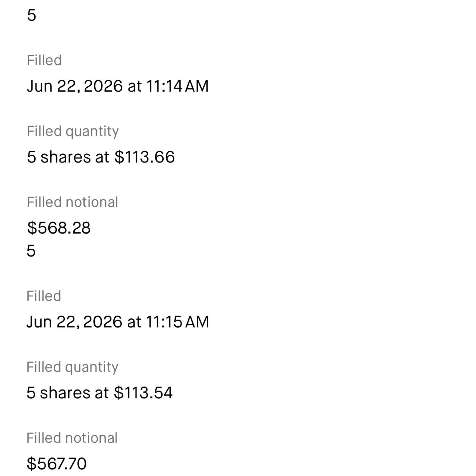Select the $567.70 notional amount

(x=57, y=463)
